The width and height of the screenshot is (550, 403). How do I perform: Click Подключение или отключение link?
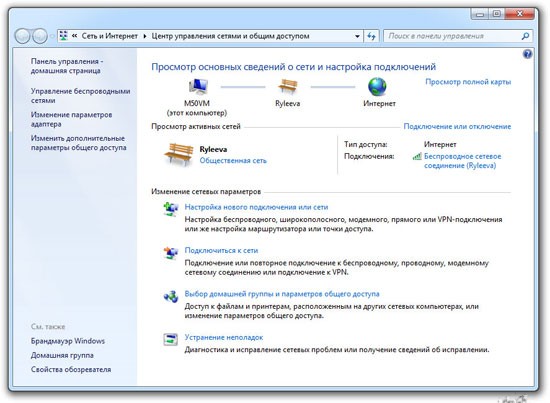tap(457, 126)
